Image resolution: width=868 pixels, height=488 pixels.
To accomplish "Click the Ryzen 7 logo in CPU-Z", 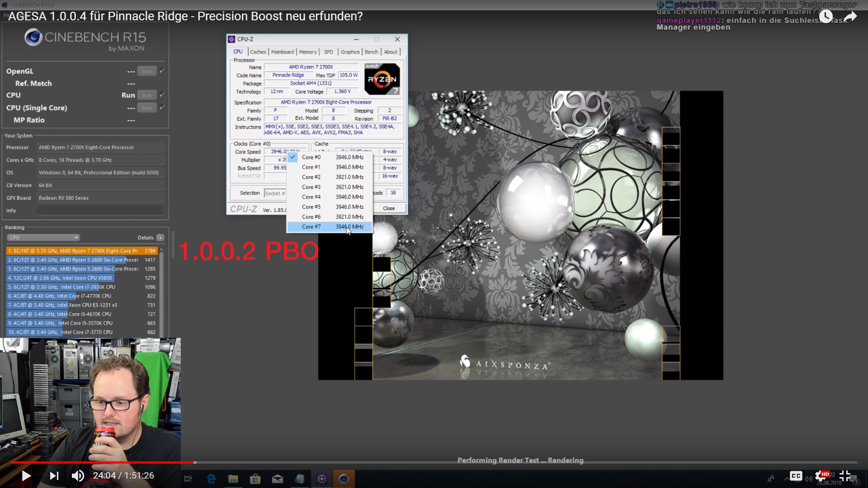I will point(382,79).
